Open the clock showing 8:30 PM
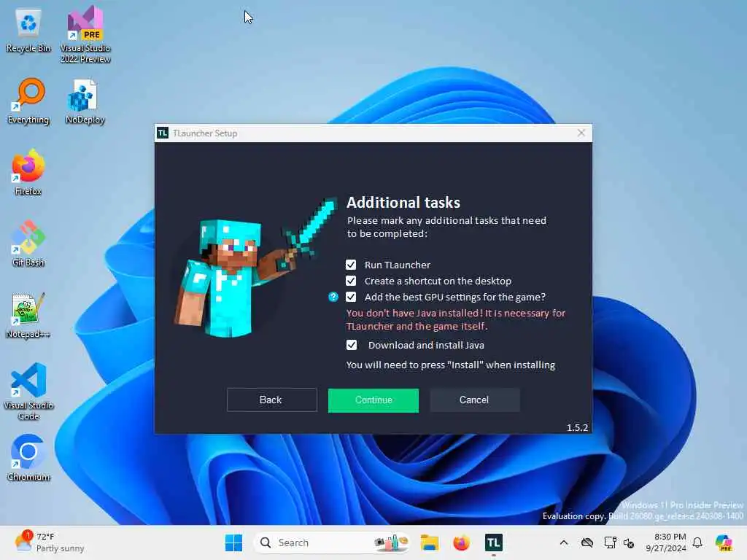This screenshot has width=747, height=560. click(x=667, y=542)
